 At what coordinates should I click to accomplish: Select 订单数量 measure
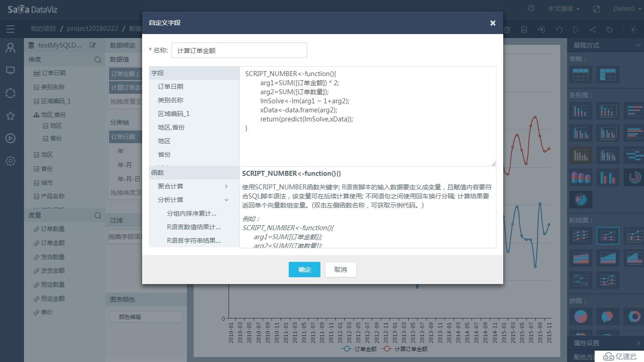click(53, 229)
